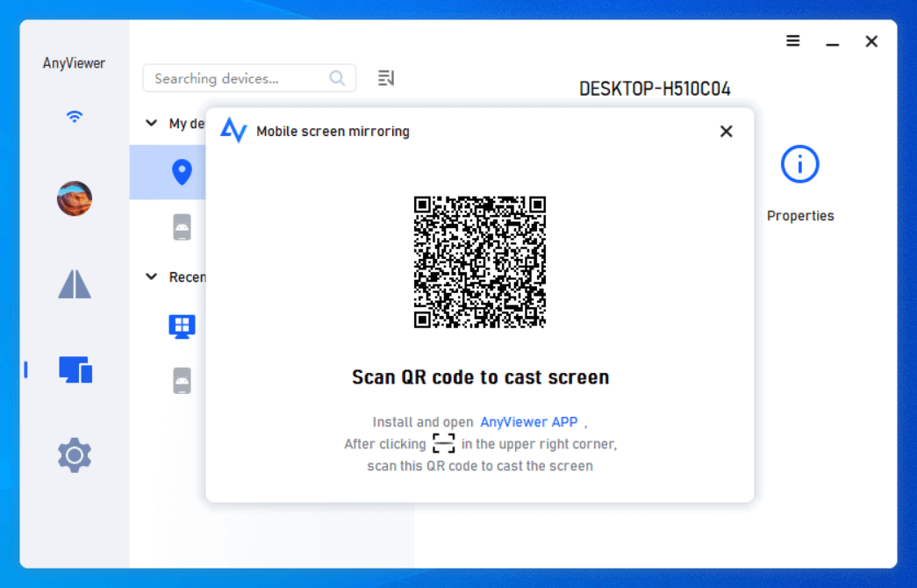The image size is (917, 588).
Task: Click the WiFi connection sidebar icon
Action: pos(74,115)
